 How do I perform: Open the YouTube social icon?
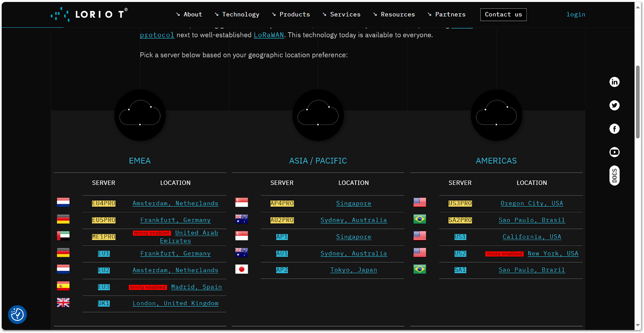coord(614,152)
